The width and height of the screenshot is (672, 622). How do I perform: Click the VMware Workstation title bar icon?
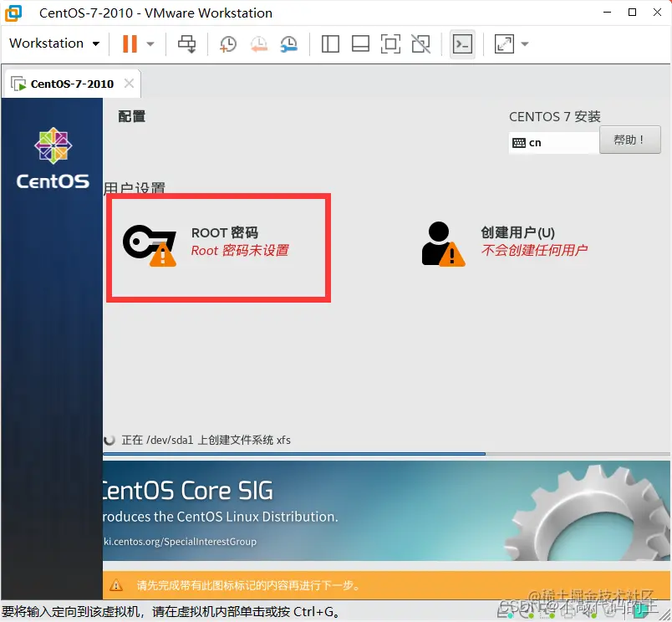click(13, 13)
